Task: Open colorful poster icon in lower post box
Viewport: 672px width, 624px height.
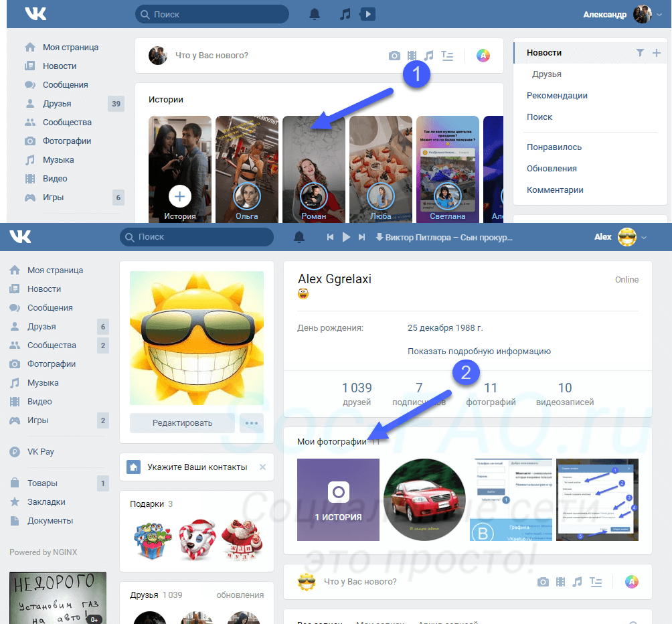Action: tap(632, 582)
